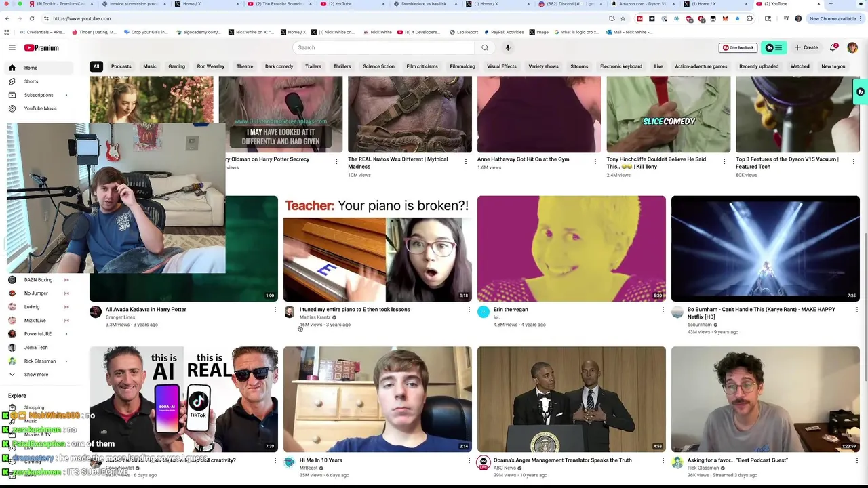
Task: Open Granger Lines channel avatar
Action: pos(96,312)
